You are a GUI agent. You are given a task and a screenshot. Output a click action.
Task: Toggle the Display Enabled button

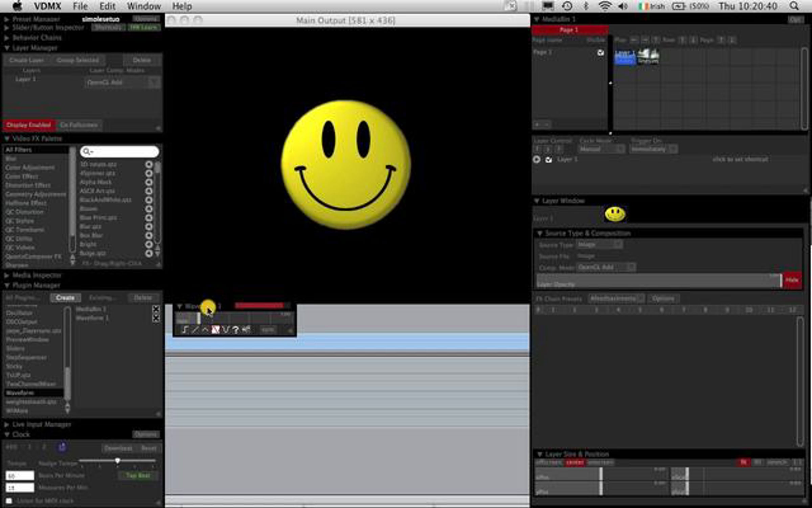tap(29, 125)
